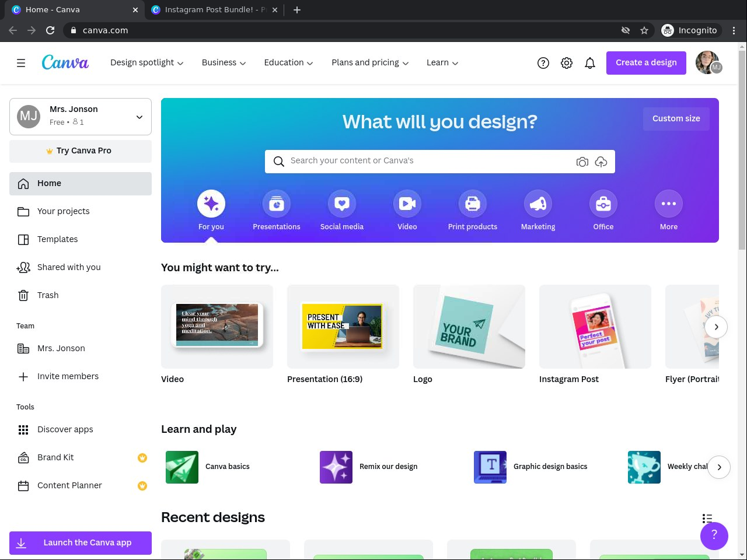Toggle the Recent designs list view icon

[707, 519]
